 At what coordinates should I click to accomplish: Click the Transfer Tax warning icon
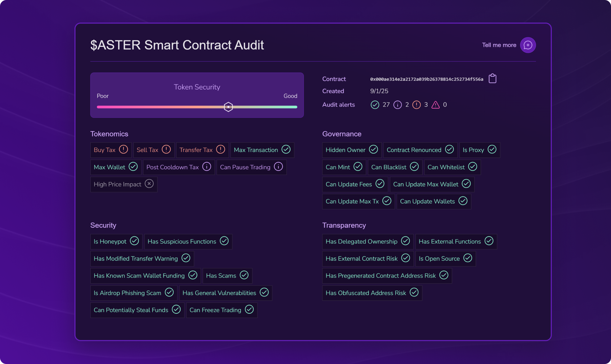click(x=221, y=149)
